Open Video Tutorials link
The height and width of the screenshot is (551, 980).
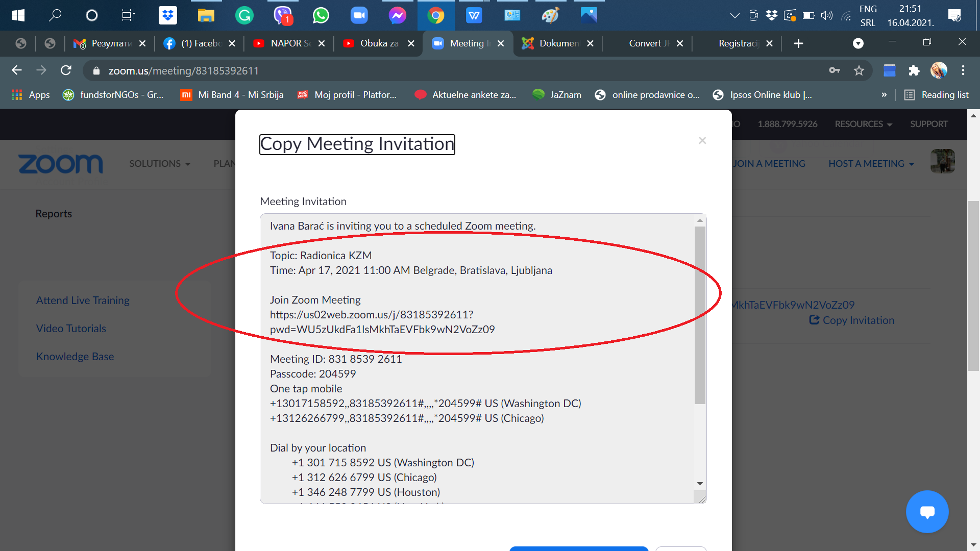pos(71,328)
